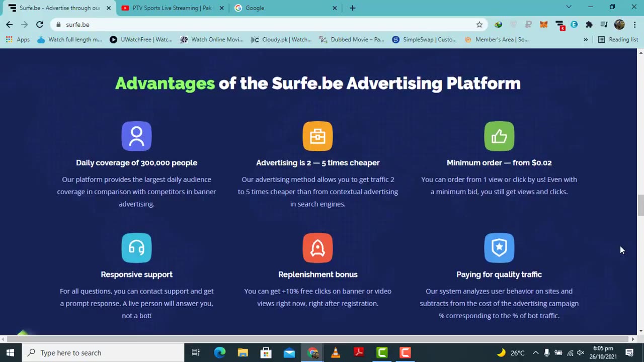Open the tab search dropdown arrow
This screenshot has width=644, height=362.
point(569,7)
